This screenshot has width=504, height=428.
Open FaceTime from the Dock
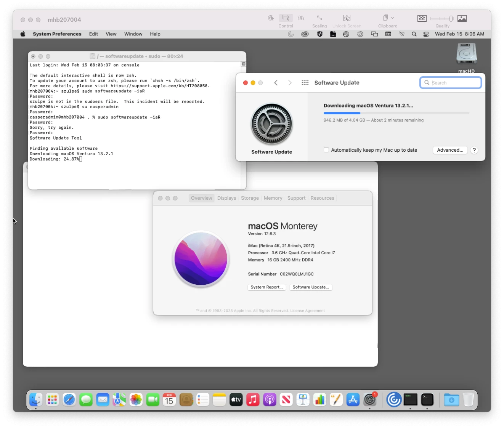(152, 399)
